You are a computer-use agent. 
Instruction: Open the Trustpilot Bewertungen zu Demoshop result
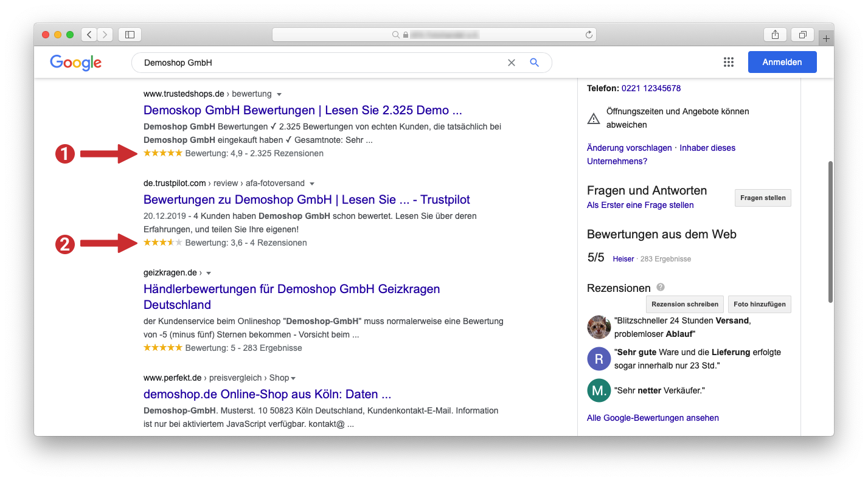point(307,199)
